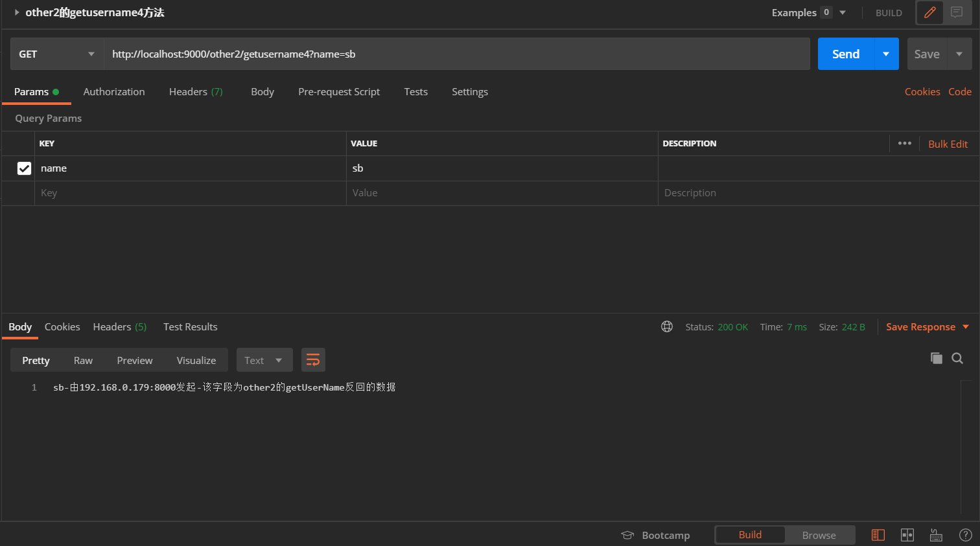Click the network globe icon

[667, 326]
